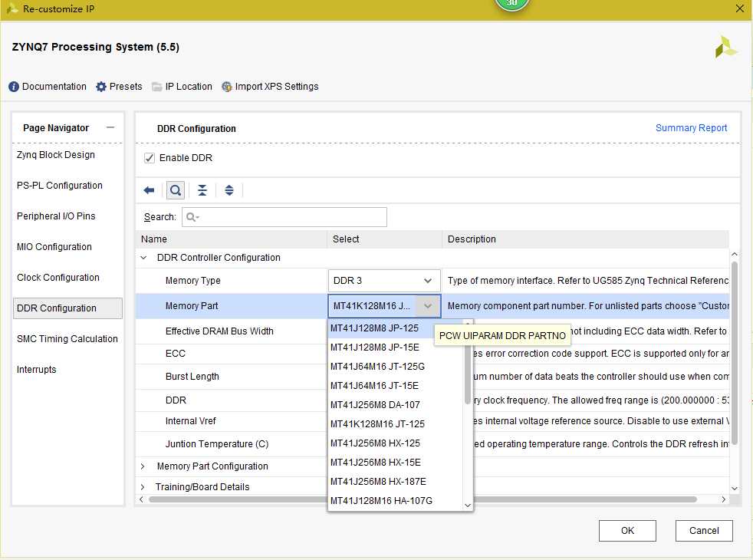Open the Memory Type DDR 3 dropdown
This screenshot has height=560, width=753.
coord(384,281)
